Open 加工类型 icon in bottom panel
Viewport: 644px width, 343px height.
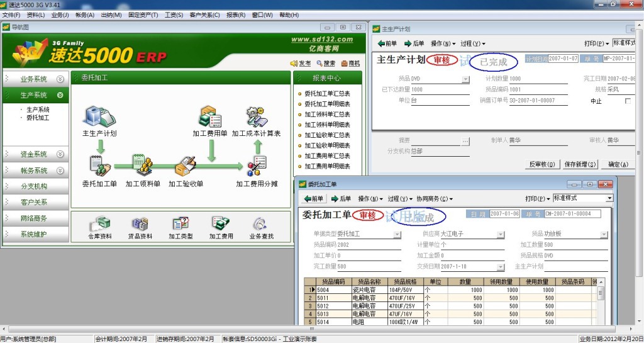click(180, 224)
